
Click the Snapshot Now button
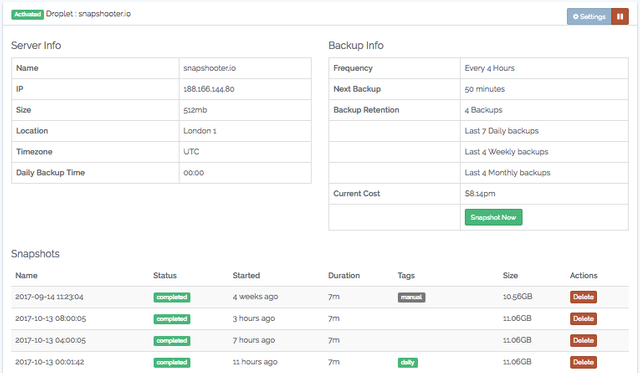pyautogui.click(x=493, y=217)
